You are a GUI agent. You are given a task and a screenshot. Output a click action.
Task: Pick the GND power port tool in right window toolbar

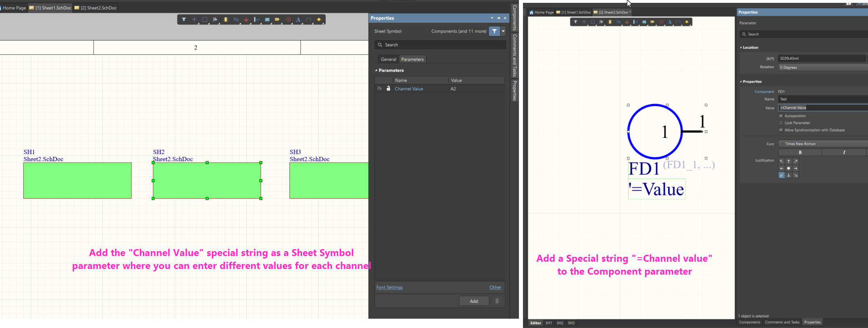click(x=627, y=22)
